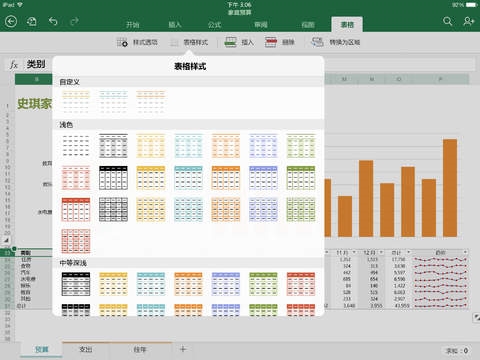The height and width of the screenshot is (360, 480).
Task: Expand the 12月 column filter dropdown
Action: click(381, 252)
